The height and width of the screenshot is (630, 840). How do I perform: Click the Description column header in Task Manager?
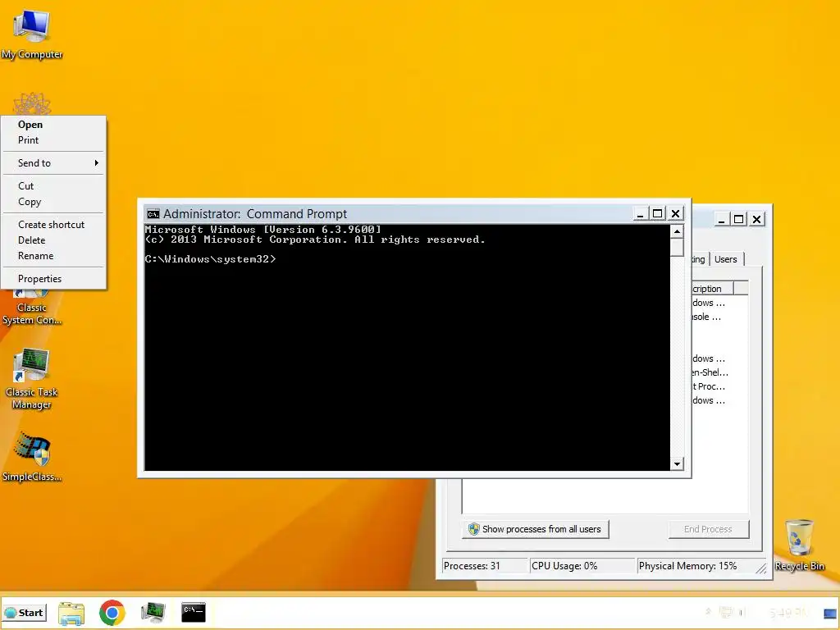tap(712, 289)
